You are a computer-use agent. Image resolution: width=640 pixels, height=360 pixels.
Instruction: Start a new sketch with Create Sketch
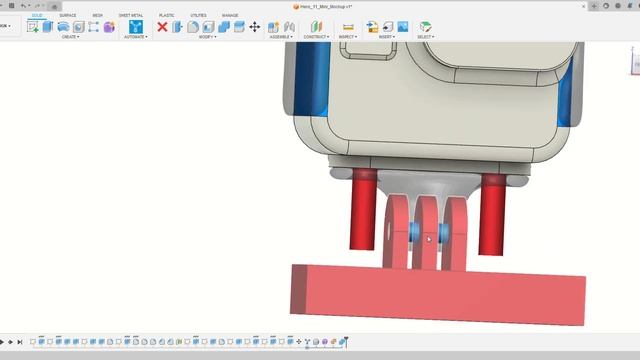pyautogui.click(x=32, y=27)
